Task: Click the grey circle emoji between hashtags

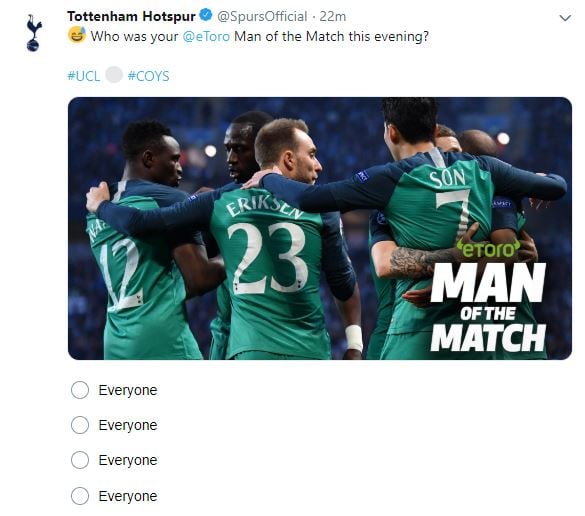Action: [114, 75]
